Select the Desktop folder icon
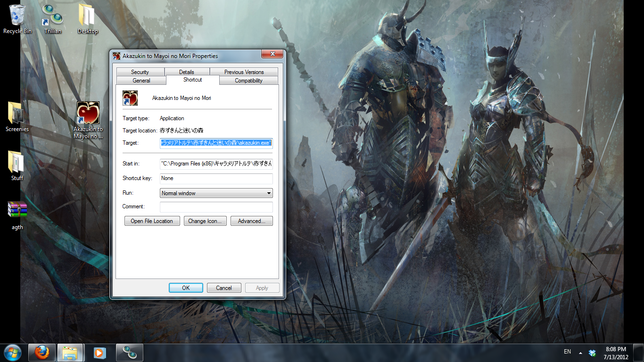 [88, 19]
